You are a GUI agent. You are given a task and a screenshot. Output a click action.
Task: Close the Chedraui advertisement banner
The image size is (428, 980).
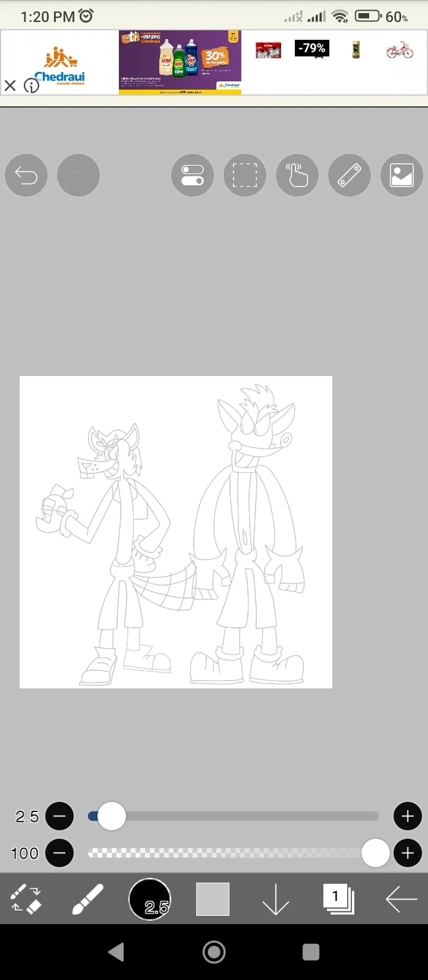tap(10, 86)
